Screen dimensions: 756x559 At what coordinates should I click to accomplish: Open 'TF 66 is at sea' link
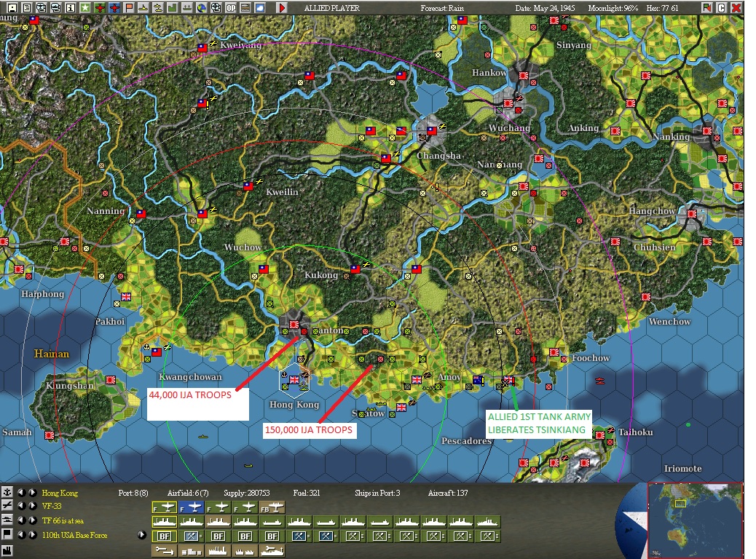pos(63,521)
